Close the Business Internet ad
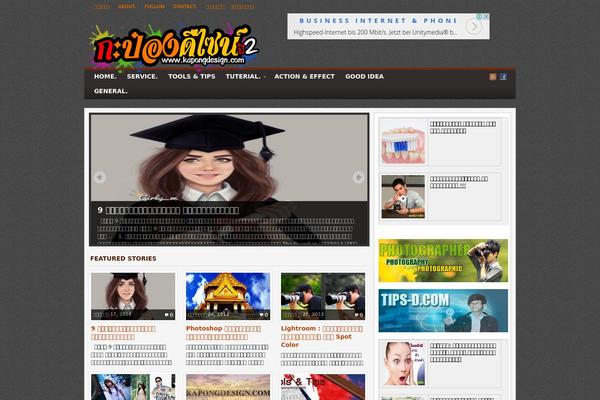 tap(486, 17)
